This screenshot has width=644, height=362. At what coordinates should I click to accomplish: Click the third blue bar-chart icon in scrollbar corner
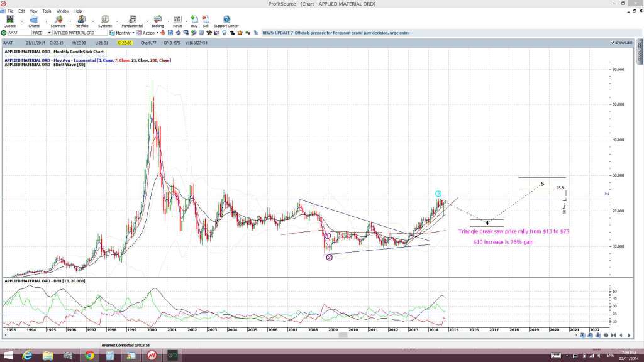click(x=598, y=336)
